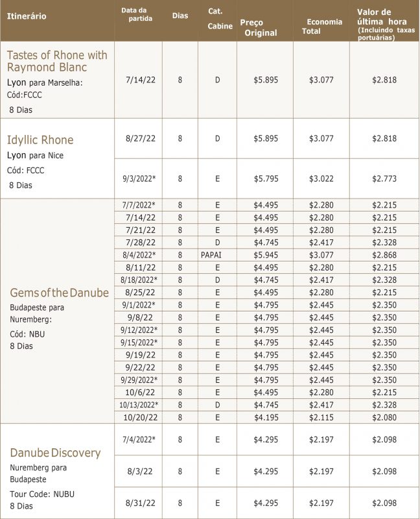Select the Preço Original column header

pos(258,27)
